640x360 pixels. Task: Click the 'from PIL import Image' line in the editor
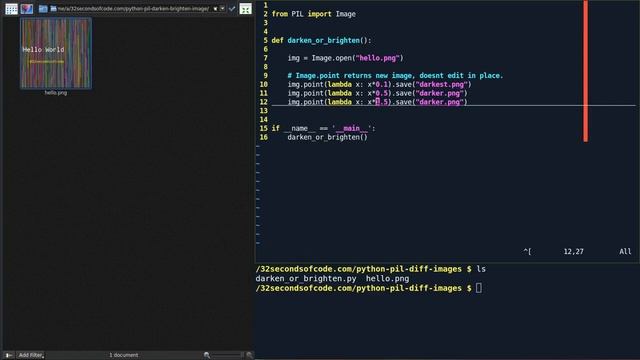(313, 14)
